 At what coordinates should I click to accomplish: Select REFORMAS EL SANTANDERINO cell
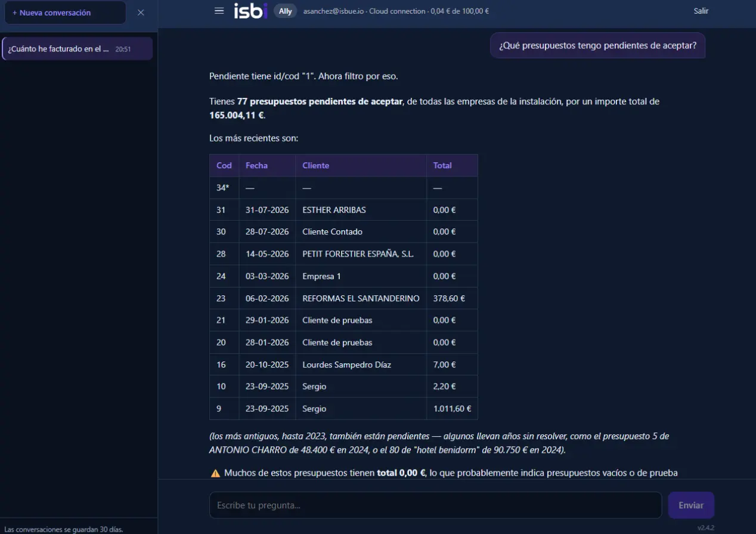point(361,298)
